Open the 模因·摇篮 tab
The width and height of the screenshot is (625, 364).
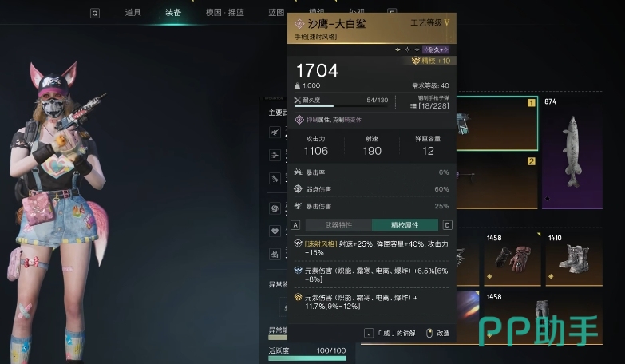tap(225, 12)
